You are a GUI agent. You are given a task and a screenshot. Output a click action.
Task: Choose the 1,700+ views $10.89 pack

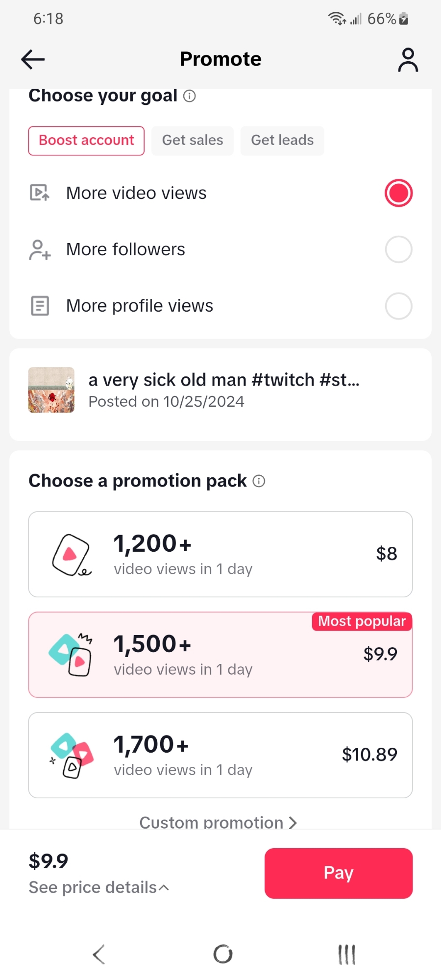coord(220,755)
